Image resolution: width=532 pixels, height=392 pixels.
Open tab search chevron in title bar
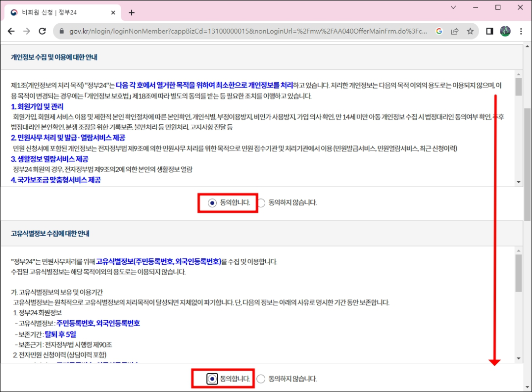(453, 7)
